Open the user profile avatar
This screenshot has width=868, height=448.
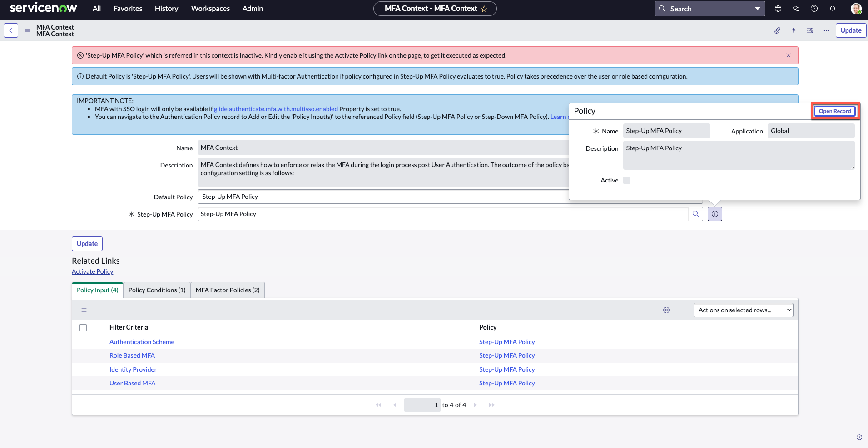[x=856, y=9]
